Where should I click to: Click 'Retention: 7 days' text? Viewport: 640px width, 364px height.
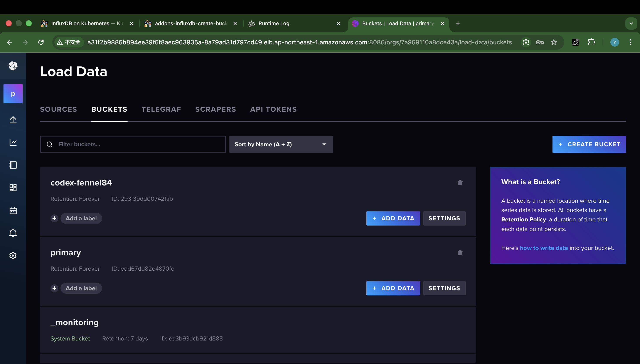pos(125,339)
